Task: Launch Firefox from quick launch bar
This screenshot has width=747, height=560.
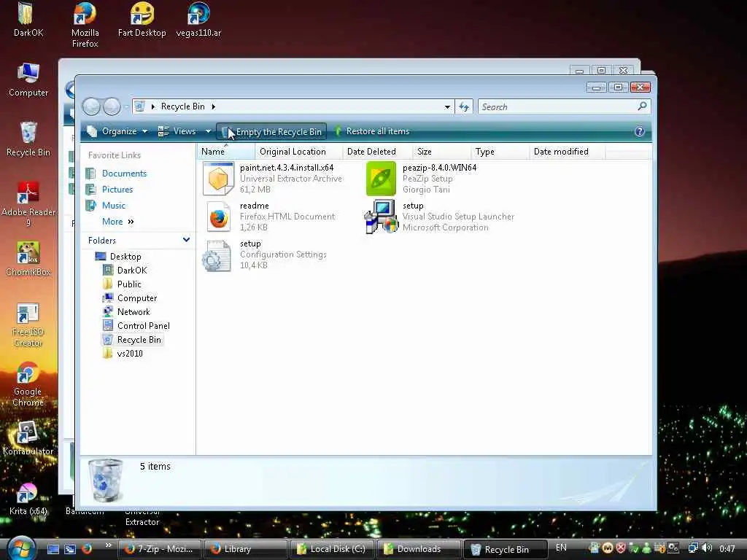Action: (x=87, y=548)
